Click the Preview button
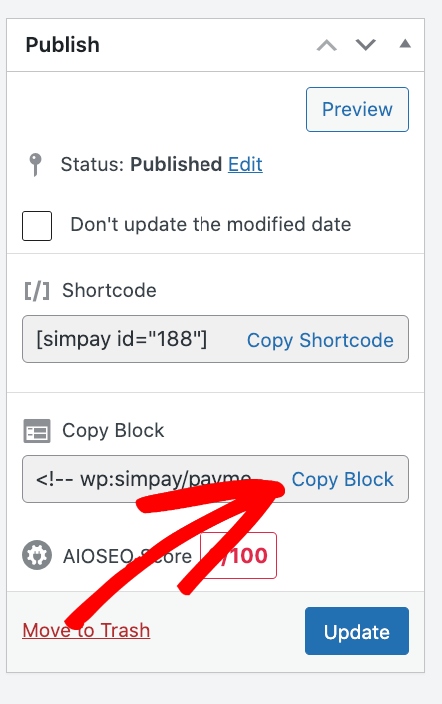 pyautogui.click(x=357, y=110)
